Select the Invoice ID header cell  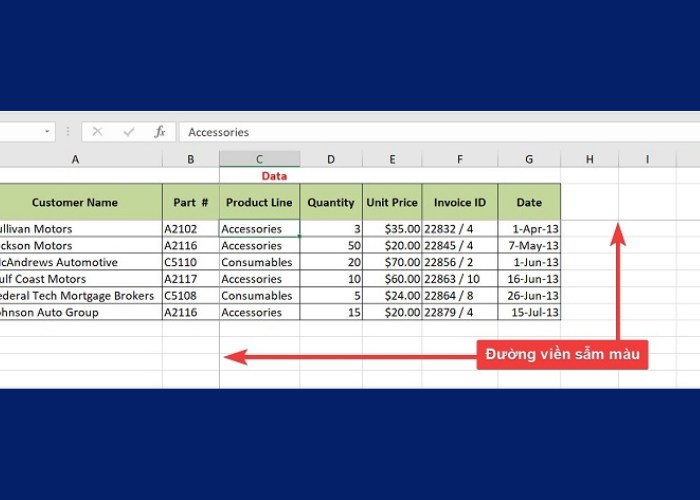coord(459,202)
